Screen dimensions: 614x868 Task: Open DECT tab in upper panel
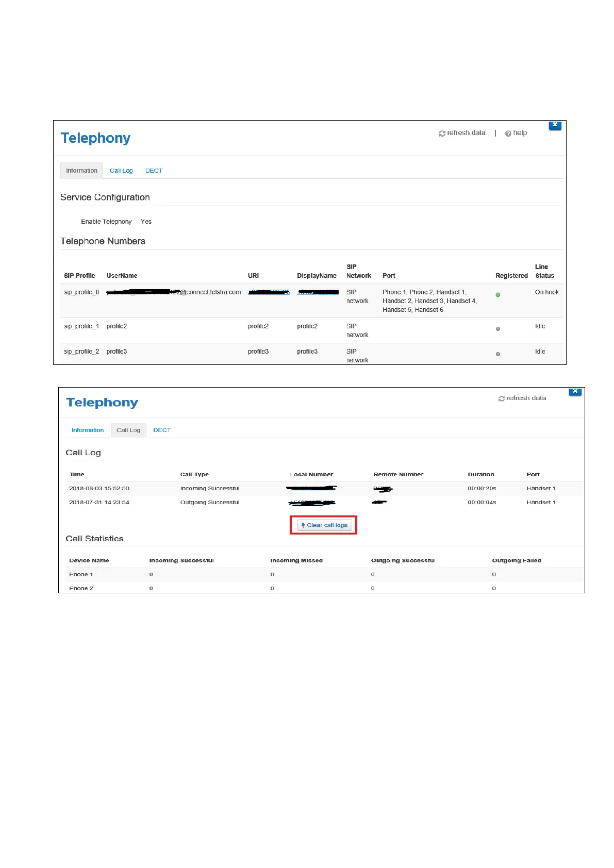click(x=154, y=171)
